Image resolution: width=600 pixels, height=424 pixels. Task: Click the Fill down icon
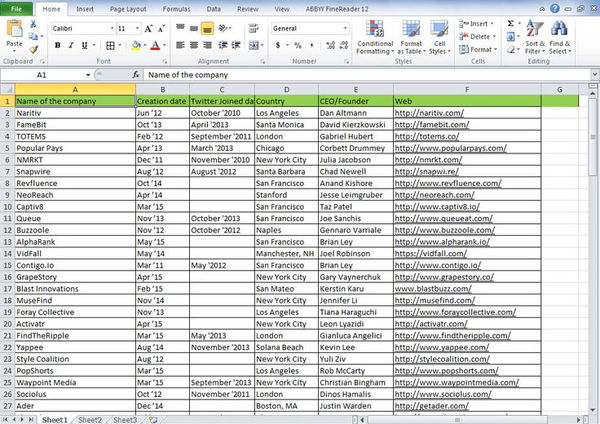click(510, 36)
